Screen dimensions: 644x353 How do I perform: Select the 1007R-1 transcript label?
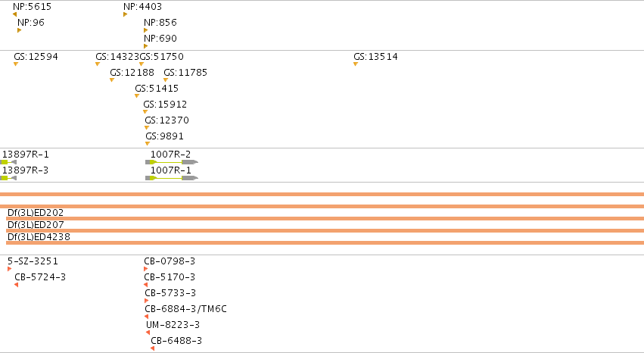[x=170, y=170]
